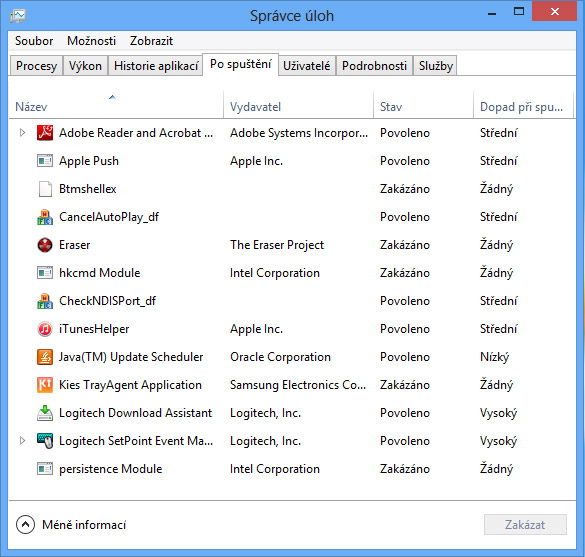The width and height of the screenshot is (585, 557).
Task: Select the Logitech Download Assistant name
Action: (135, 413)
